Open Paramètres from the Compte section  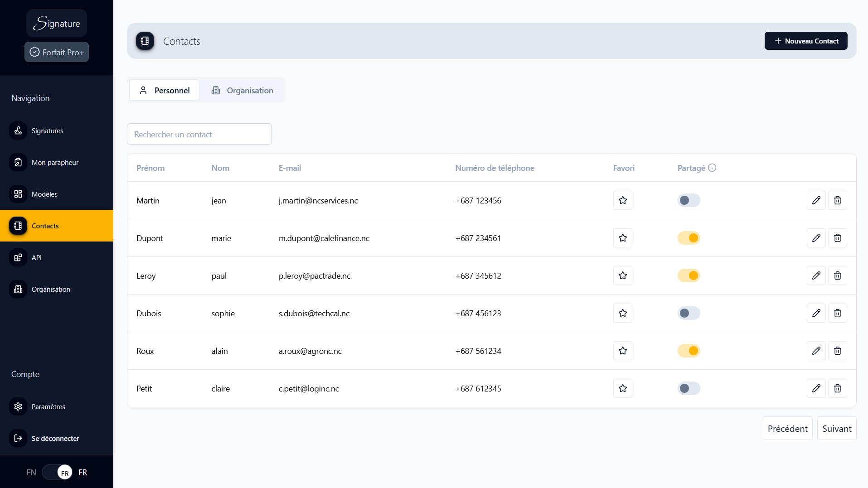click(x=48, y=406)
